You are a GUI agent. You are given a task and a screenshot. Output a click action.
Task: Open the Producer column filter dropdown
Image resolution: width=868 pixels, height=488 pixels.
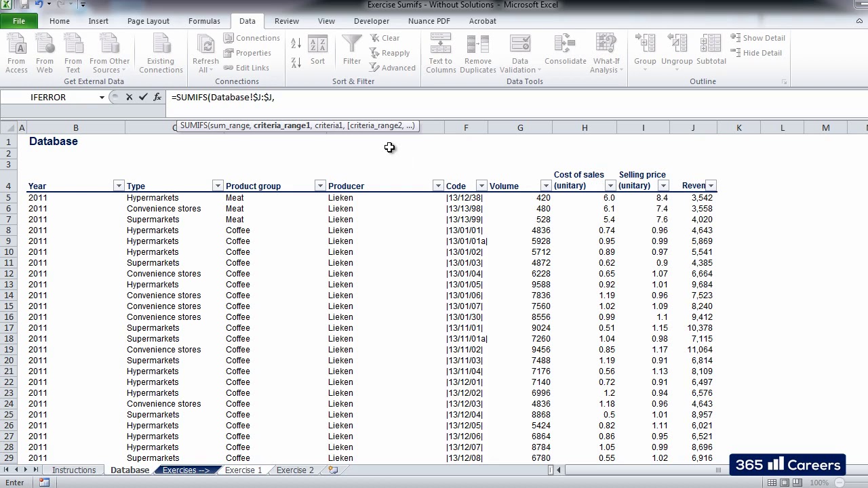click(x=438, y=186)
